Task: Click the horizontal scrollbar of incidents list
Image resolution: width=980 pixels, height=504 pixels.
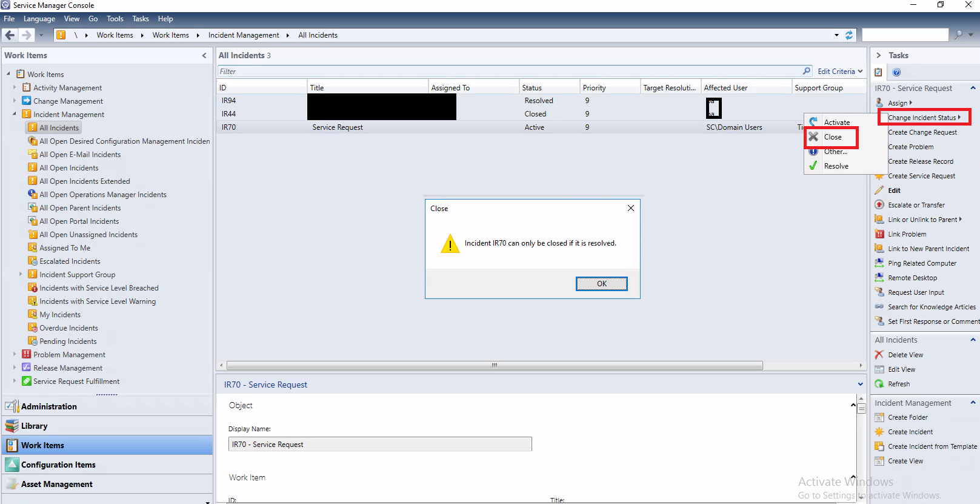Action: pyautogui.click(x=495, y=365)
